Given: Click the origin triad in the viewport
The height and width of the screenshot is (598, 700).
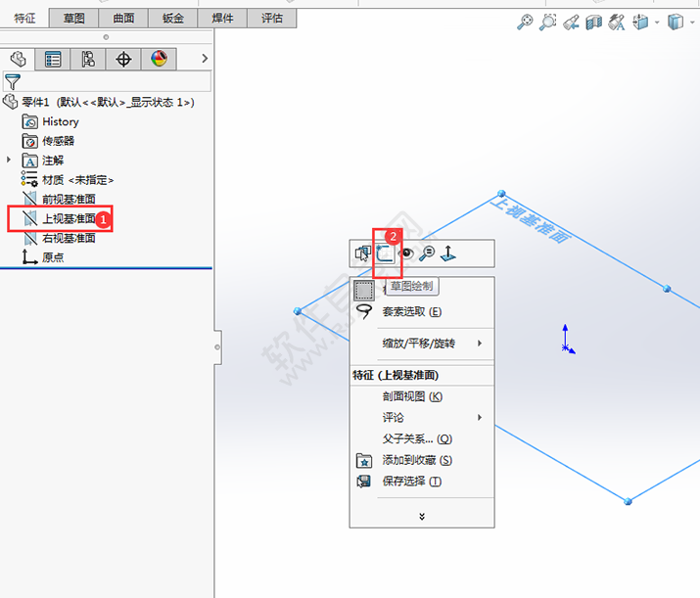Looking at the screenshot, I should coord(567,340).
